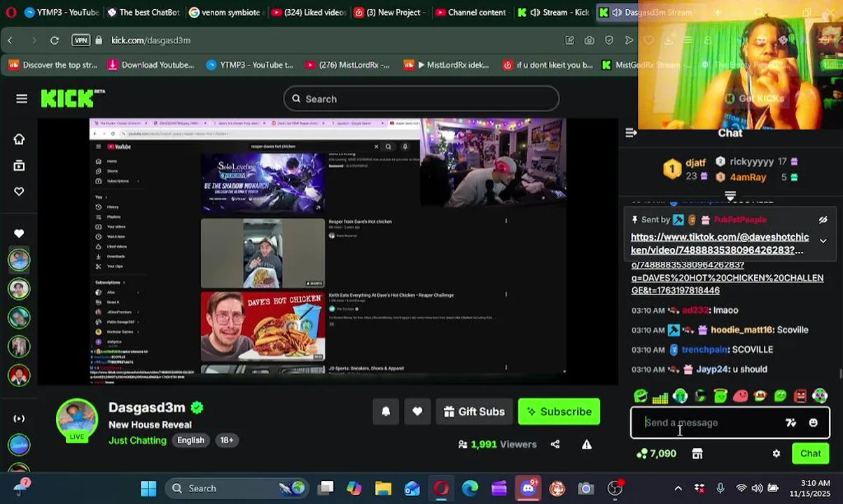The height and width of the screenshot is (504, 843).
Task: Open emoji picker in message box
Action: click(x=813, y=423)
